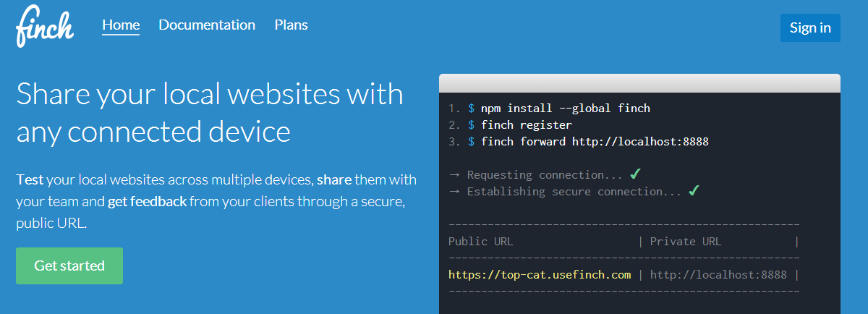This screenshot has height=314, width=868.
Task: Open the Home nav link
Action: pyautogui.click(x=121, y=25)
